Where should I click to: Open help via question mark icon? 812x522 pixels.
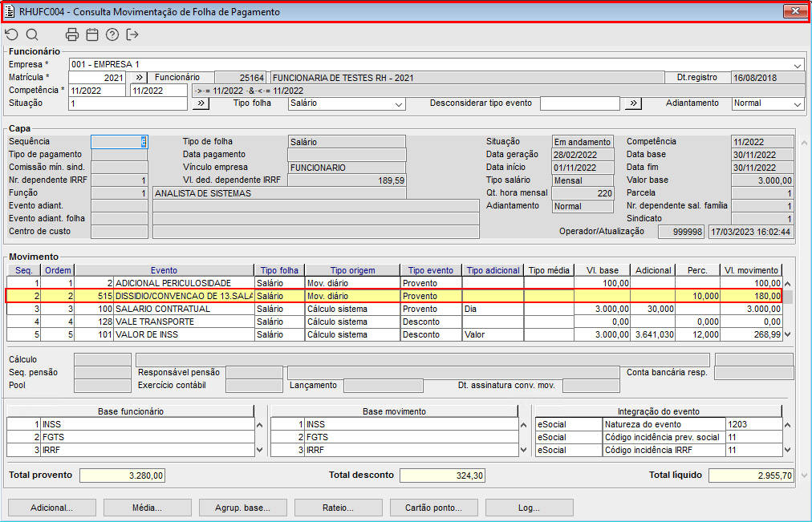pyautogui.click(x=112, y=34)
